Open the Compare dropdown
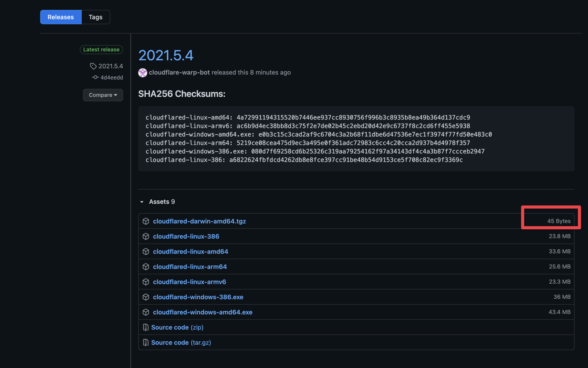Image resolution: width=588 pixels, height=368 pixels. click(x=103, y=95)
